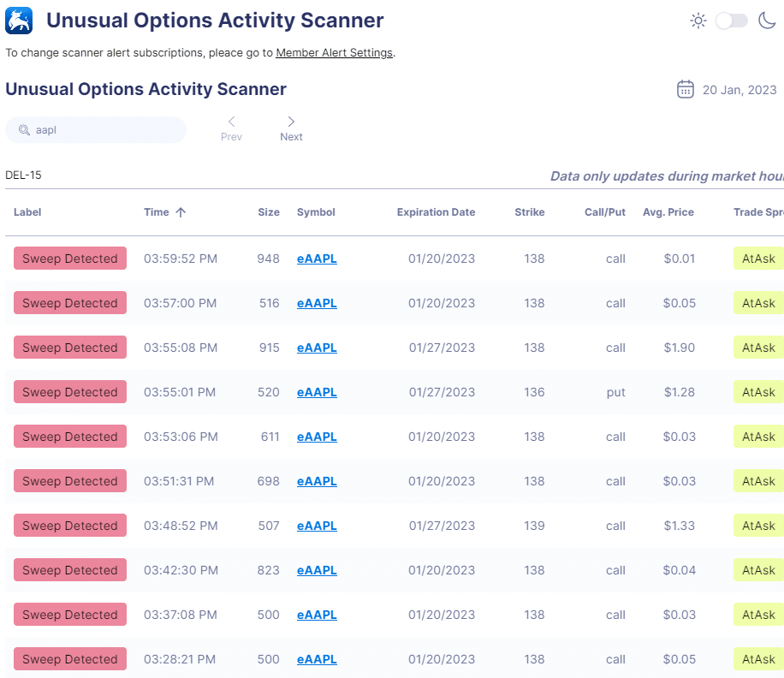Sort by Label column header
The width and height of the screenshot is (784, 678).
click(x=27, y=212)
